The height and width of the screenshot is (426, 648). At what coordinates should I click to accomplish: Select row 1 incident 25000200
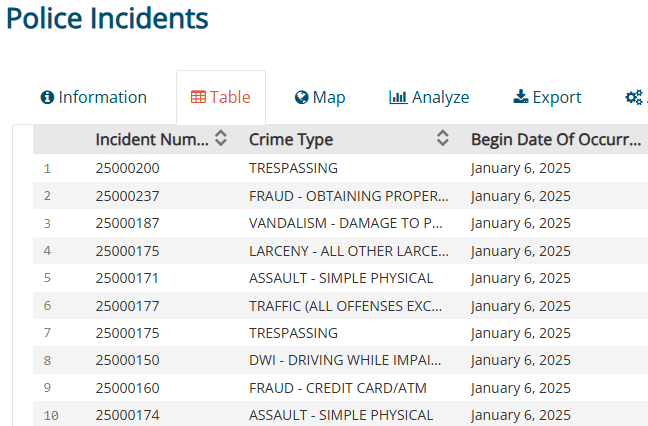pyautogui.click(x=127, y=168)
